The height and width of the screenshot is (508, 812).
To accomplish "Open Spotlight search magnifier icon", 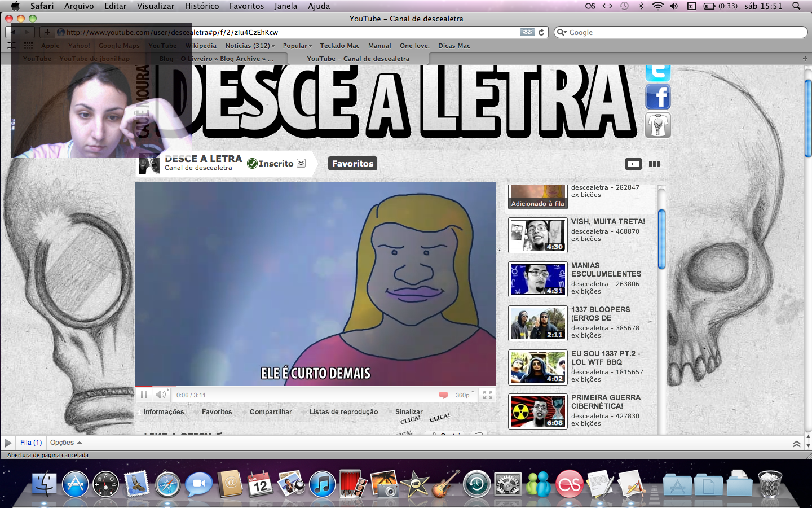I will 796,6.
